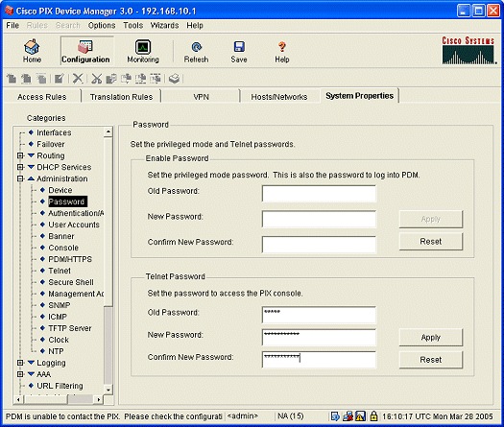Image resolution: width=504 pixels, height=427 pixels.
Task: Open the File menu
Action: coord(12,25)
